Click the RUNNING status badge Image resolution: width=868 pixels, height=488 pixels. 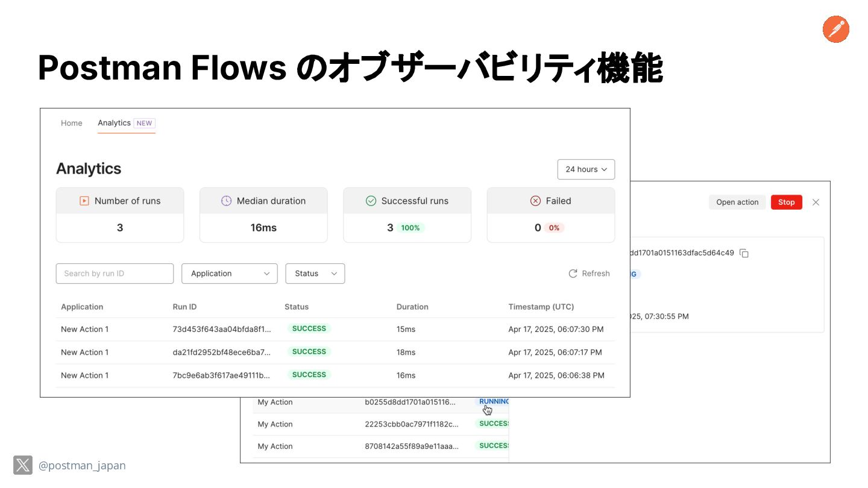(492, 401)
